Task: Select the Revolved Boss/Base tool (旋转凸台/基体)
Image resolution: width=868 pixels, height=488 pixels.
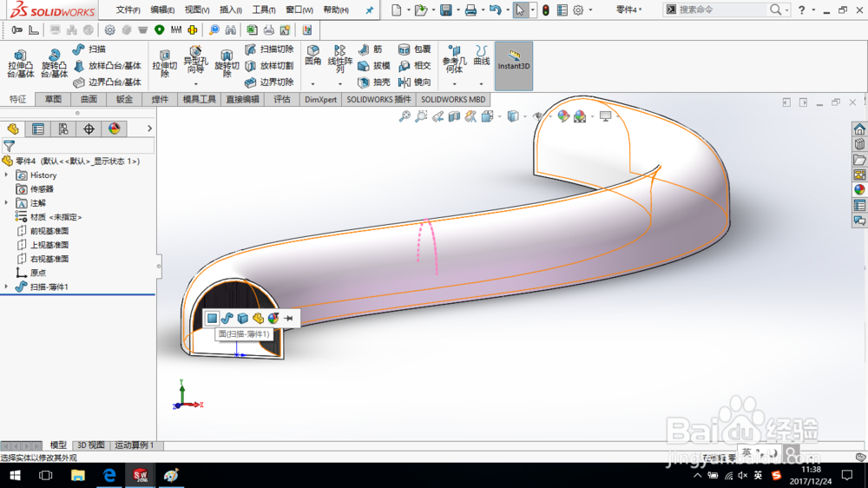Action: pyautogui.click(x=54, y=63)
